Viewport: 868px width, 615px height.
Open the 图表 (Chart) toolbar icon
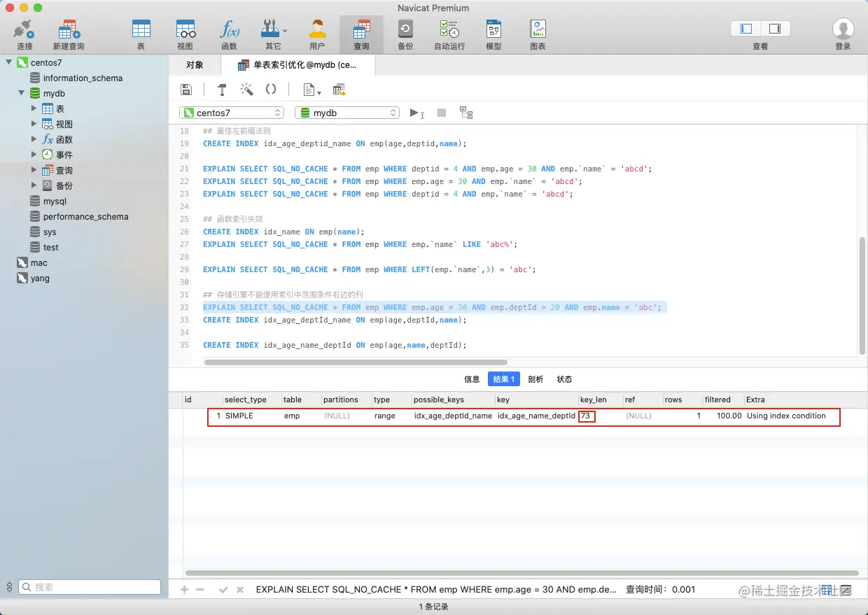coord(538,29)
